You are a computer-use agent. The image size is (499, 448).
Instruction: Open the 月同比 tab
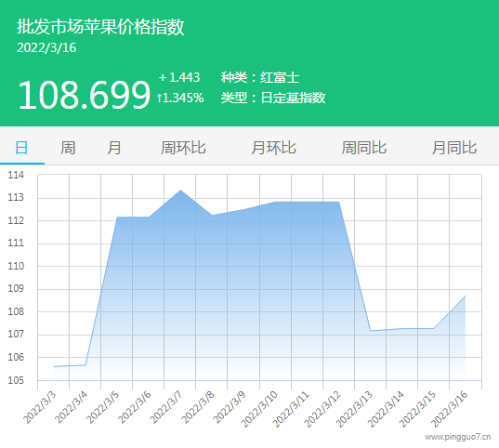454,148
